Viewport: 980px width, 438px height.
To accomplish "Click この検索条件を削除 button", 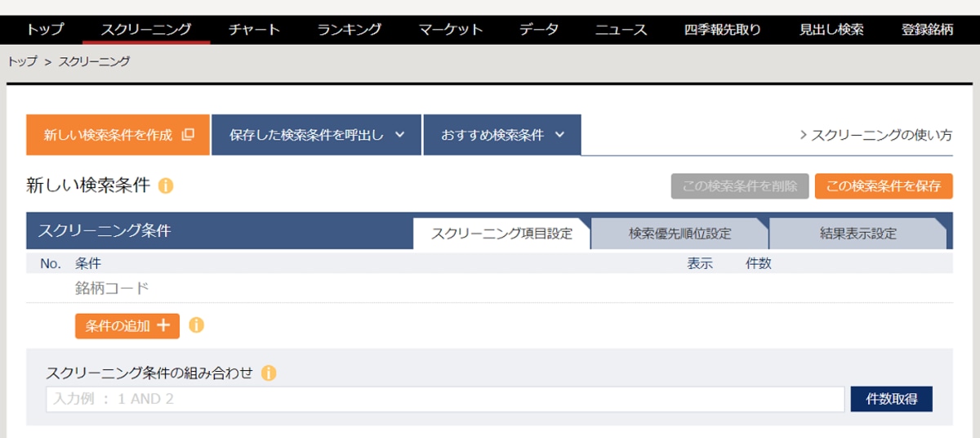I will pos(739,186).
